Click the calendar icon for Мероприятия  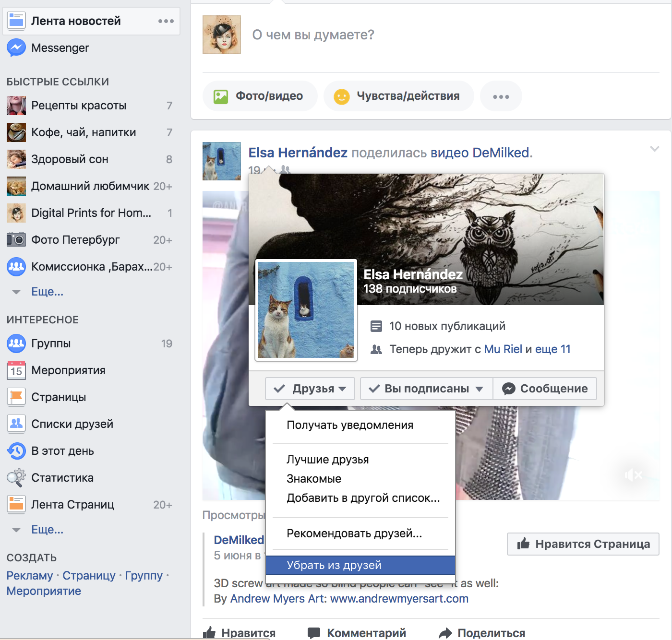click(x=16, y=370)
